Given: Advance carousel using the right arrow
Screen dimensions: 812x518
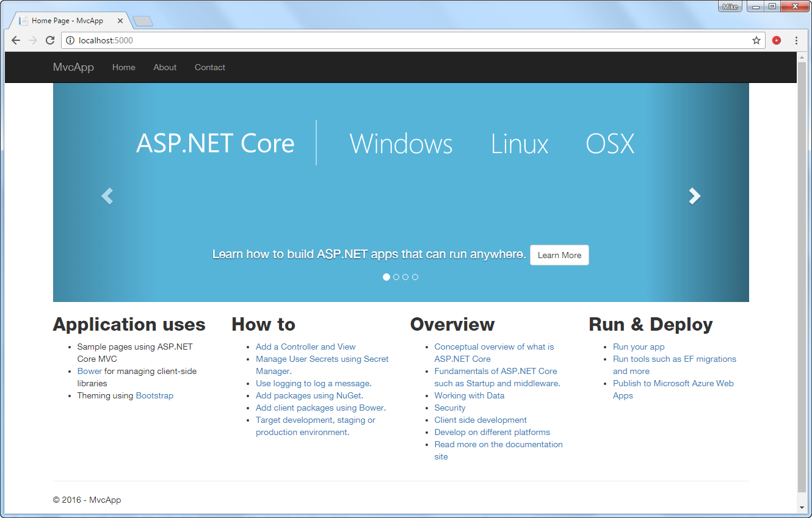Looking at the screenshot, I should pos(694,196).
